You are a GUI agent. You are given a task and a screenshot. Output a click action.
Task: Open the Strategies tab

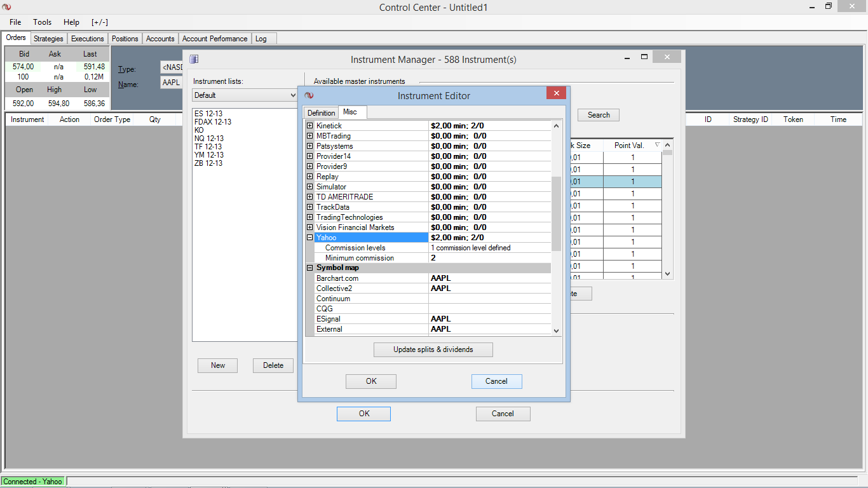click(48, 39)
